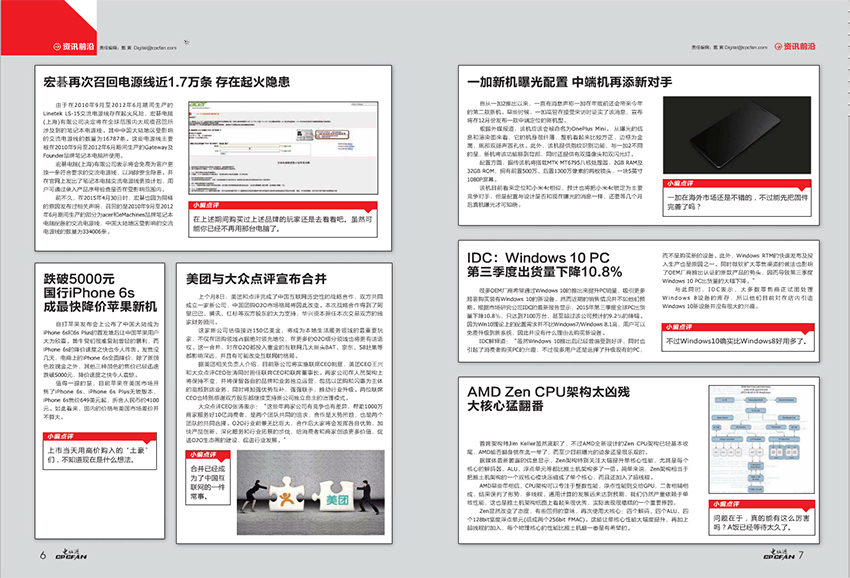Click headline 跌破5000元 国行iPhone 6s
The image size is (850, 578).
click(x=100, y=293)
